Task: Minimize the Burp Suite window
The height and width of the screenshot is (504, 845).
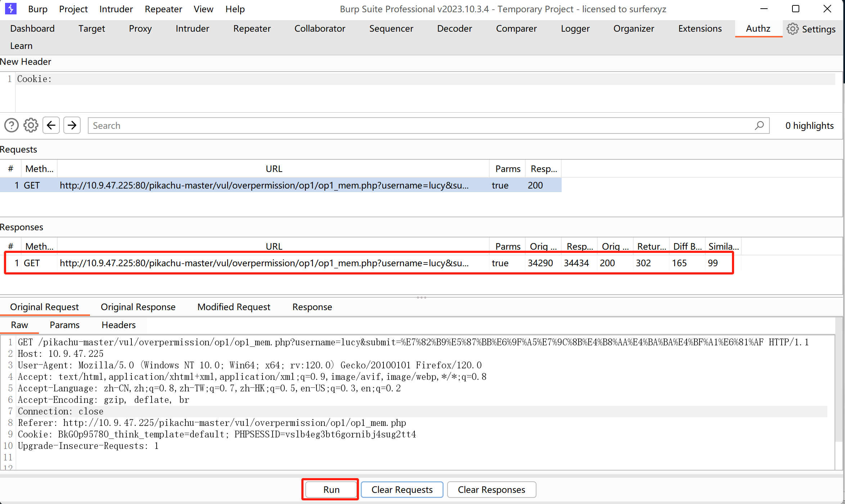Action: (764, 9)
